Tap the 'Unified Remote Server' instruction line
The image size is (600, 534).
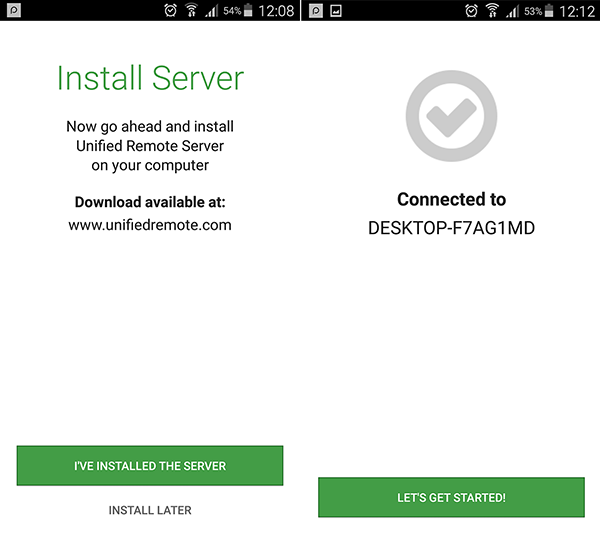[x=150, y=146]
